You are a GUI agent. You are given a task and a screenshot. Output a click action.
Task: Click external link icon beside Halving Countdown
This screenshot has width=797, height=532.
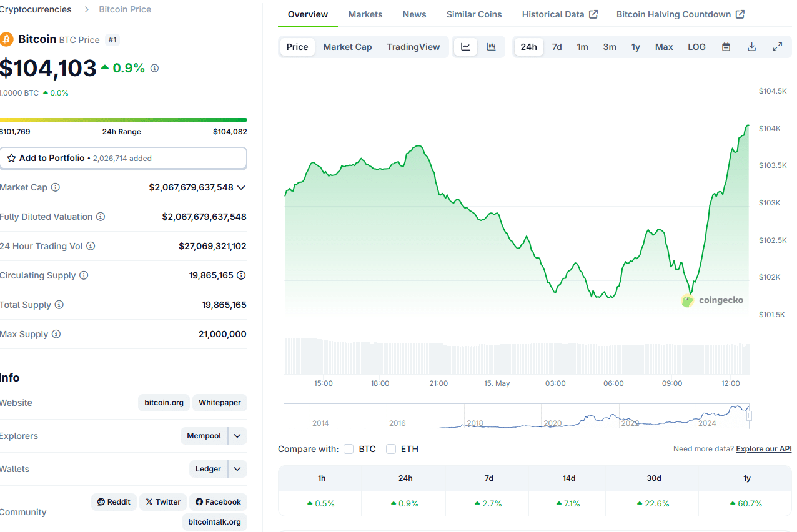[x=740, y=14]
